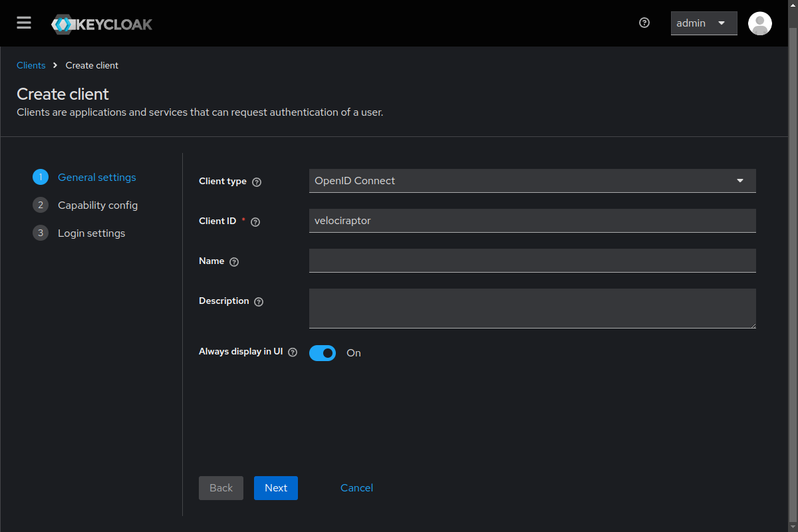The width and height of the screenshot is (798, 532).
Task: Show help for Description field
Action: (259, 302)
